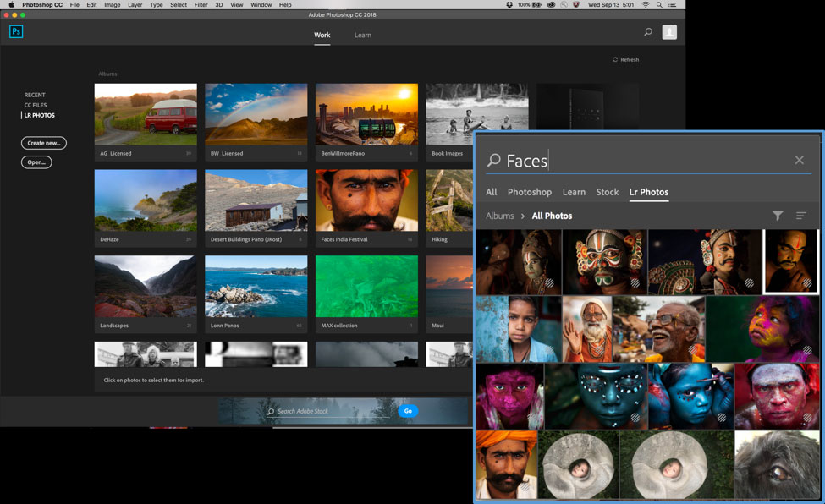
Task: Select the Stock search tab
Action: tap(608, 192)
